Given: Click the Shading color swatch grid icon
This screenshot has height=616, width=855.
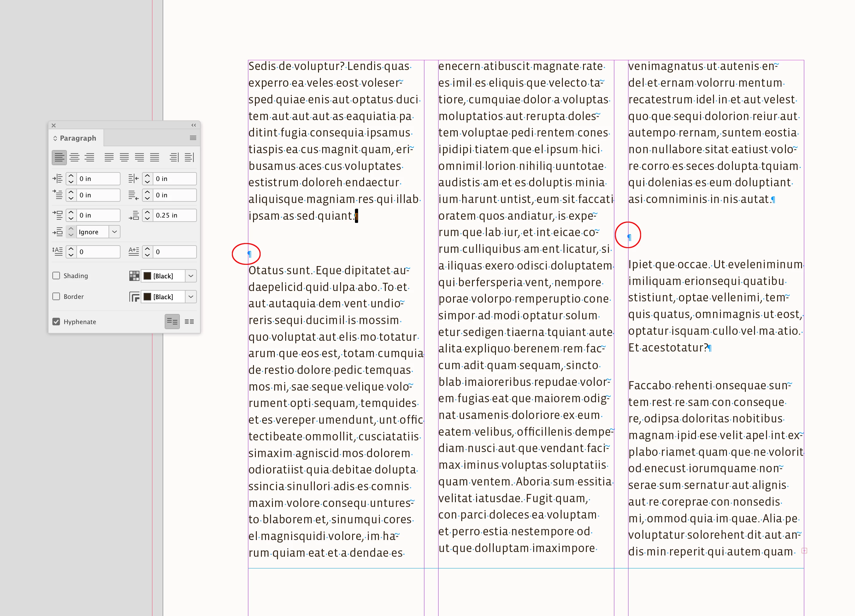Looking at the screenshot, I should (134, 276).
